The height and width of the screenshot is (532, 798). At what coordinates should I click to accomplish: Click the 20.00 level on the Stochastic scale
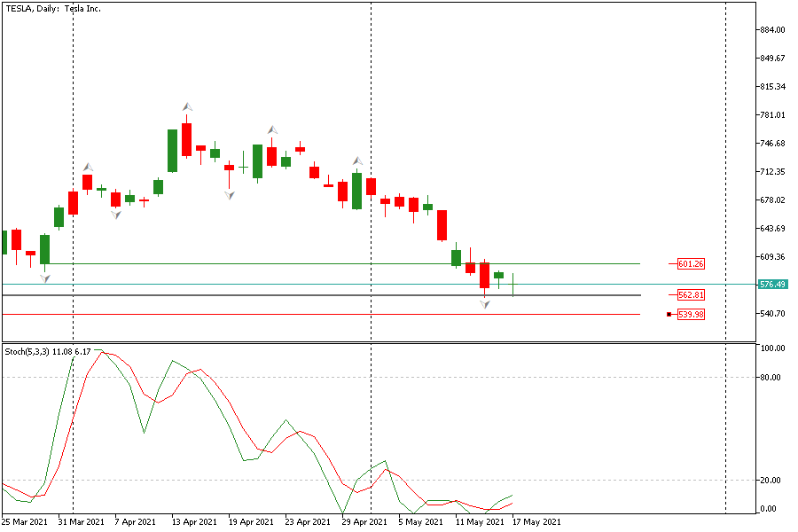click(771, 480)
